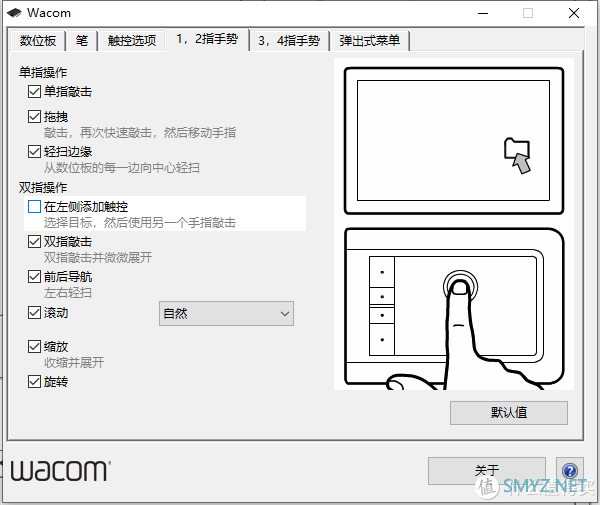Click the folder cursor icon in preview
Viewport: 600px width, 505px height.
[518, 155]
